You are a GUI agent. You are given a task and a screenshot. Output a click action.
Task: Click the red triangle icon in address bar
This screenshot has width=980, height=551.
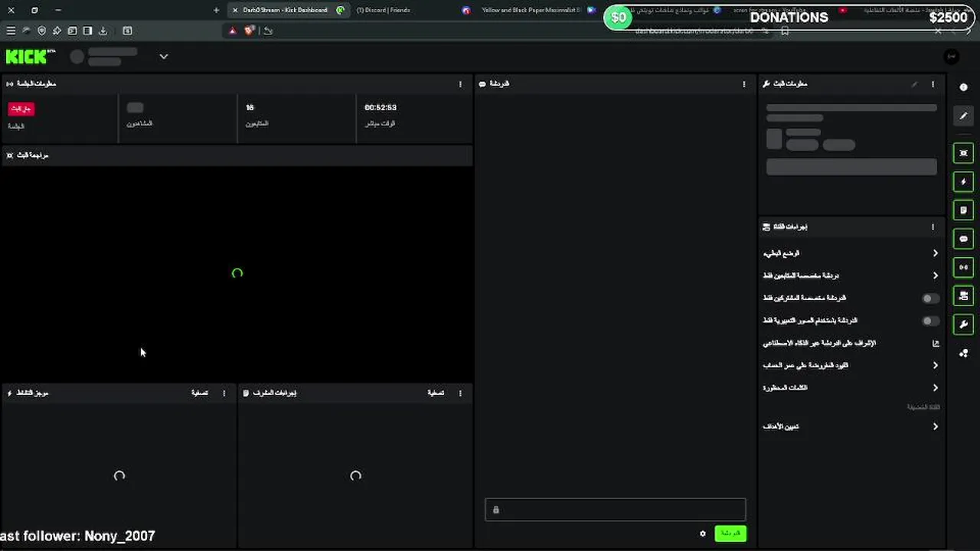(x=233, y=31)
